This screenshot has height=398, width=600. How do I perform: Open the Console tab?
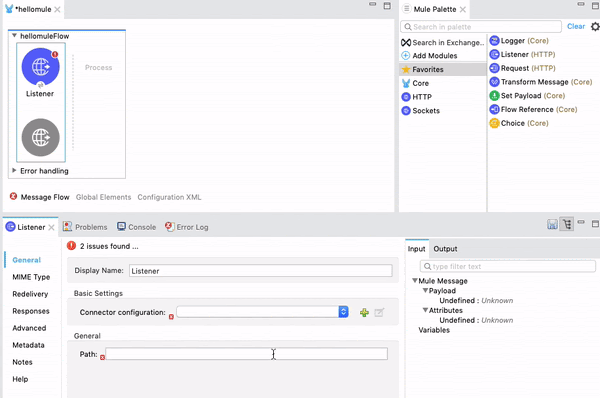click(137, 227)
